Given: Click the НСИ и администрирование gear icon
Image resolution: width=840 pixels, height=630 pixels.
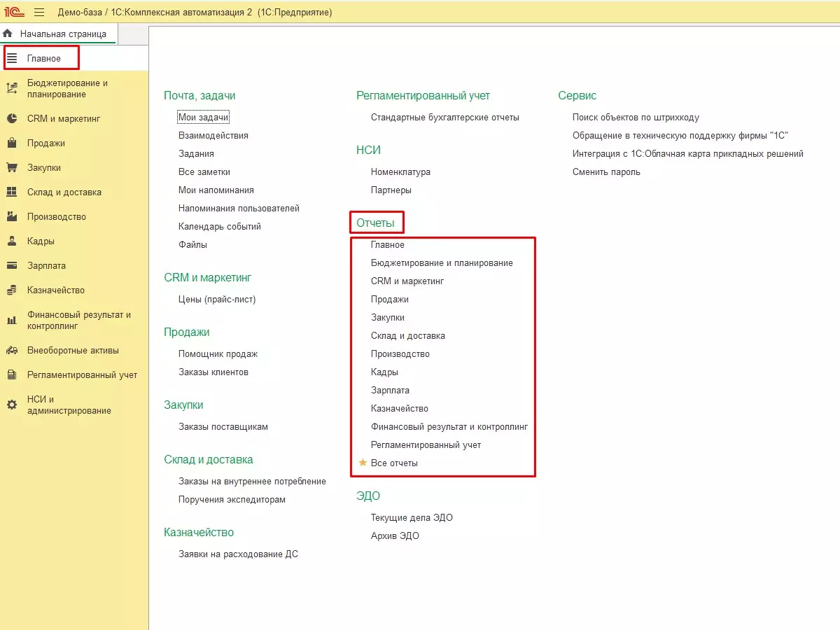Looking at the screenshot, I should [12, 405].
